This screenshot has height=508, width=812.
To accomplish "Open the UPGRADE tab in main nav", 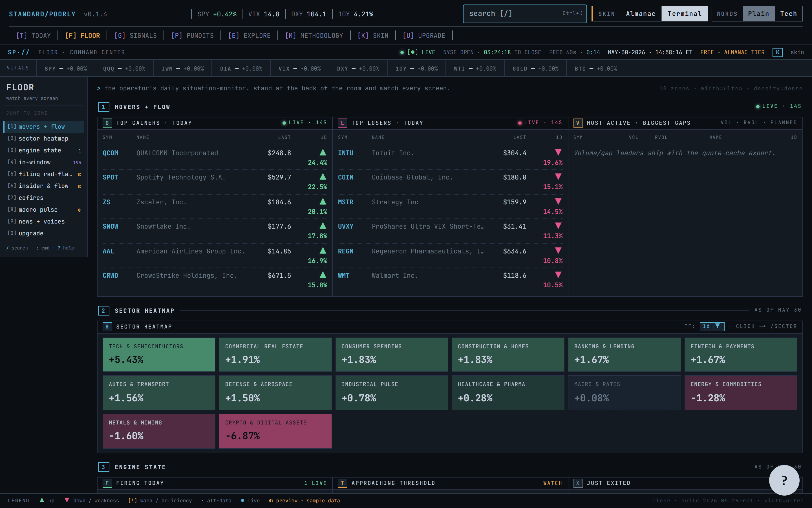I will click(424, 36).
